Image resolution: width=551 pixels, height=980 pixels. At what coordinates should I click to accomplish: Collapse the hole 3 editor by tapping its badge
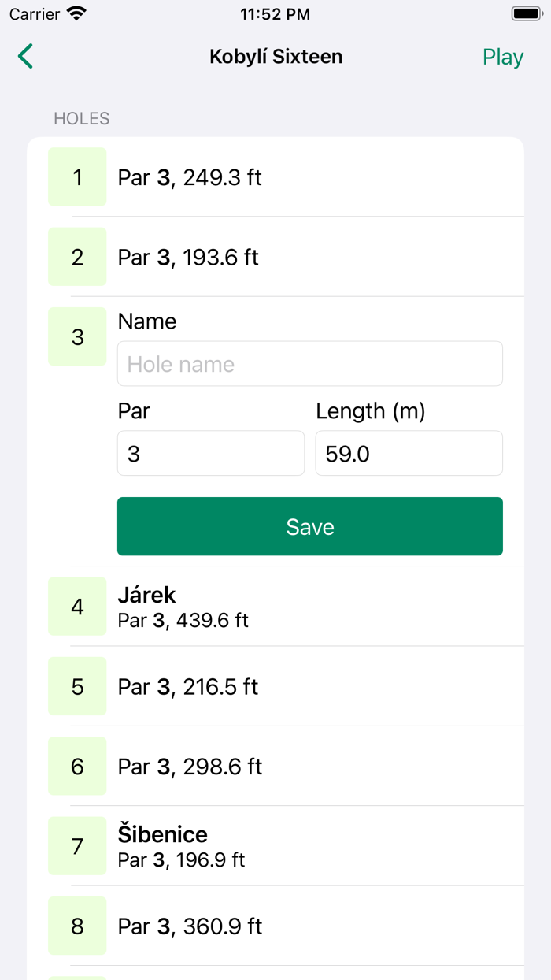coord(77,336)
